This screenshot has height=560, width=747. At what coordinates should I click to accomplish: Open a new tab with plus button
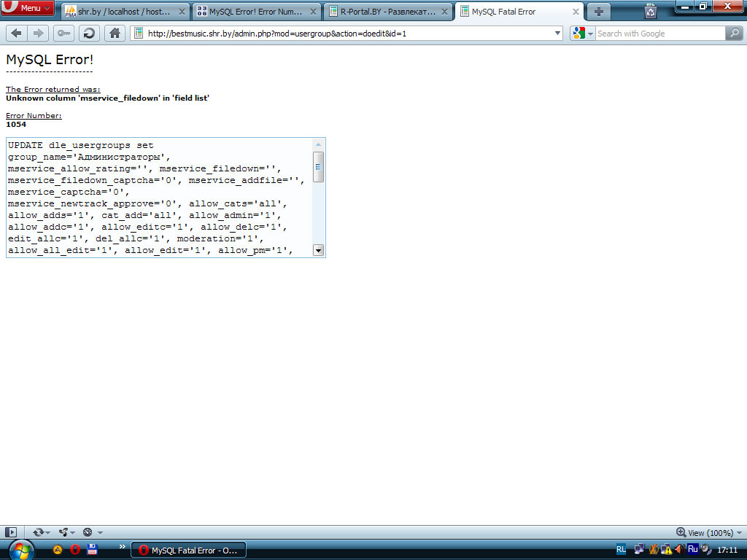tap(598, 12)
